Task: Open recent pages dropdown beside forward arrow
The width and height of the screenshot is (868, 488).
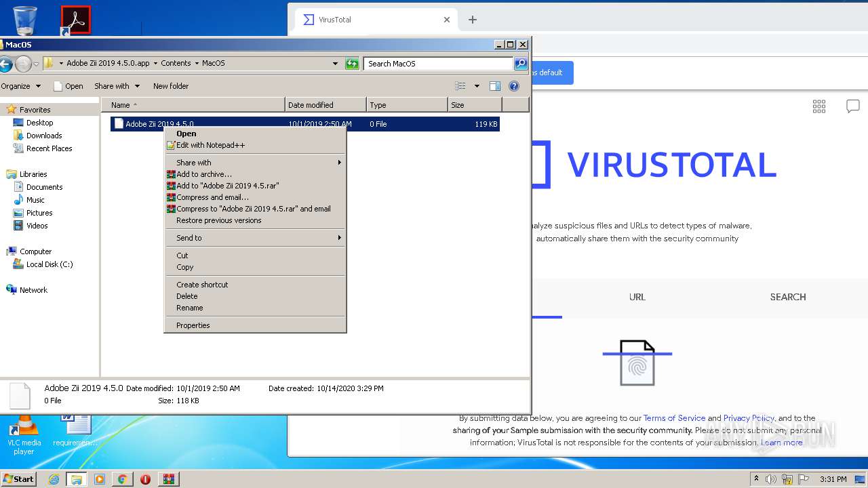Action: coord(37,64)
